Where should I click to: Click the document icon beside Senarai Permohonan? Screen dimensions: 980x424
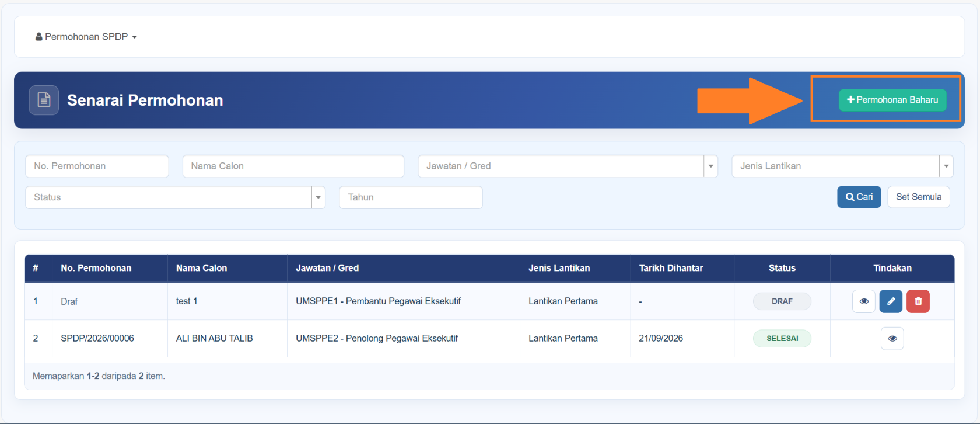click(44, 100)
